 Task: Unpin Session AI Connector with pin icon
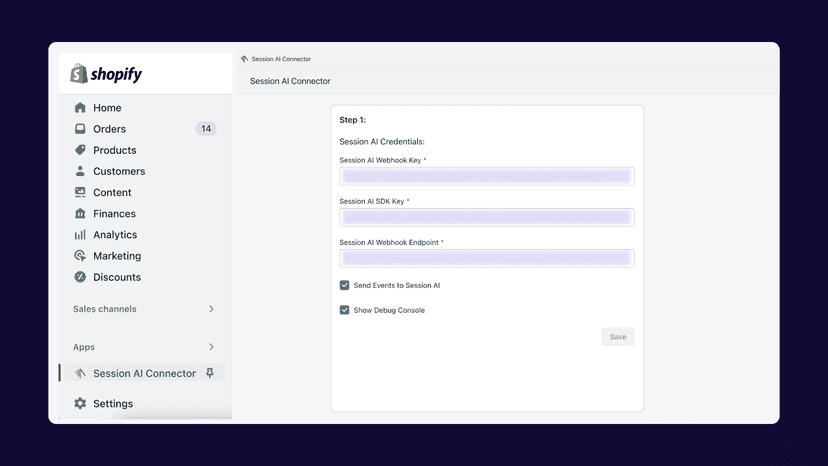[210, 373]
